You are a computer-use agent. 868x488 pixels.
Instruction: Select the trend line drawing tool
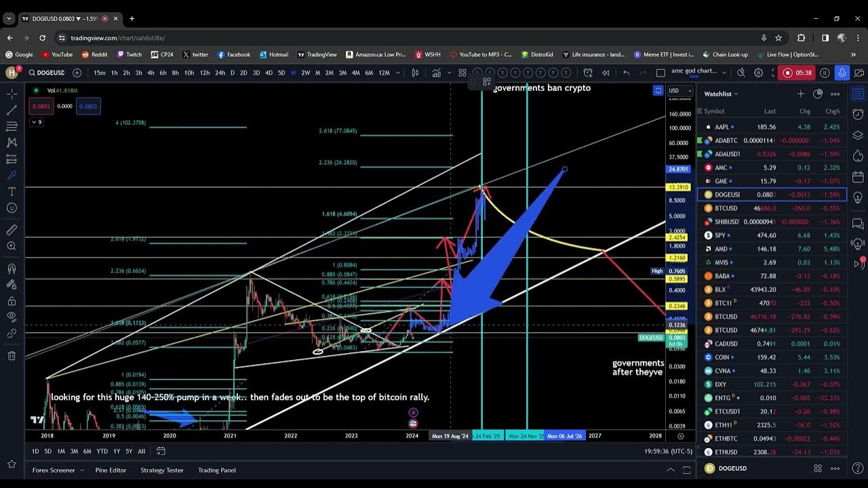(x=12, y=110)
